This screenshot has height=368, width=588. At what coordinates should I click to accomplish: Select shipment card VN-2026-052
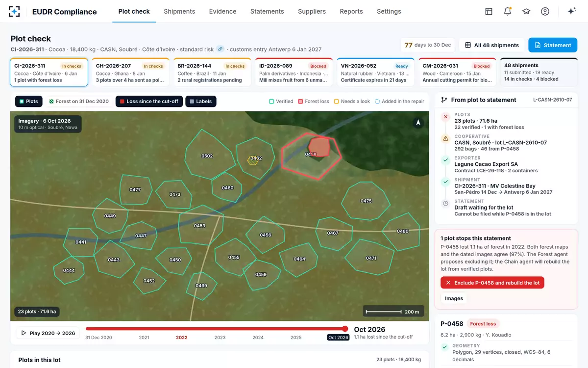click(375, 72)
